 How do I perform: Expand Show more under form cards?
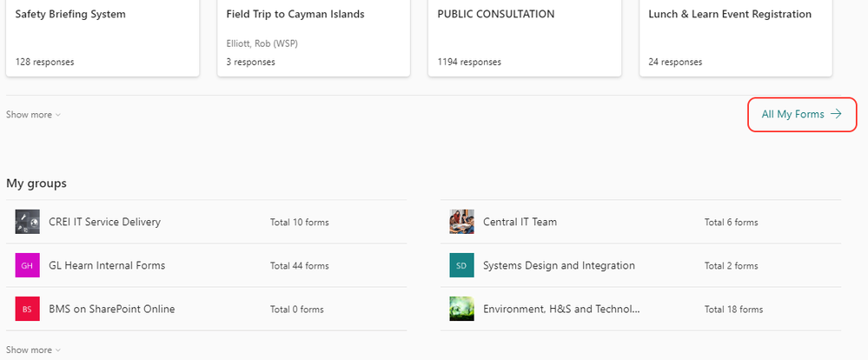(34, 115)
